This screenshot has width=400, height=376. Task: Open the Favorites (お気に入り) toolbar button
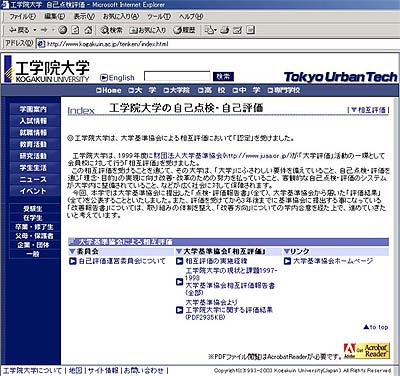[x=148, y=30]
